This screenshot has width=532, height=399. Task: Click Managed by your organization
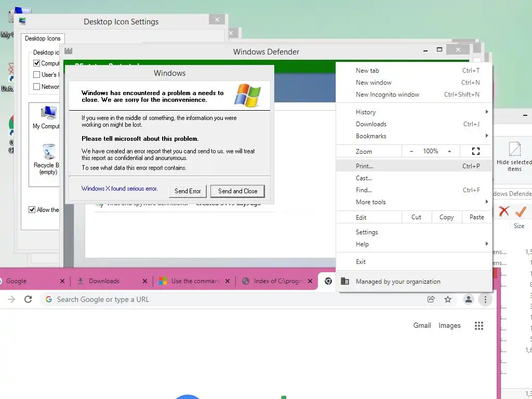coord(414,281)
